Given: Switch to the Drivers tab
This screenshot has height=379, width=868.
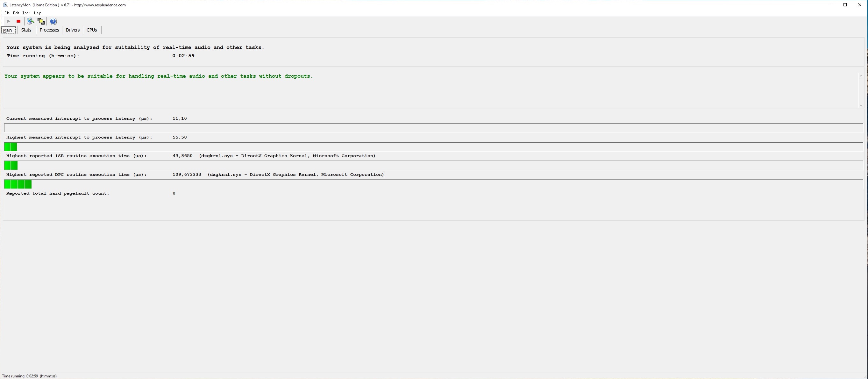Looking at the screenshot, I should click(x=73, y=30).
